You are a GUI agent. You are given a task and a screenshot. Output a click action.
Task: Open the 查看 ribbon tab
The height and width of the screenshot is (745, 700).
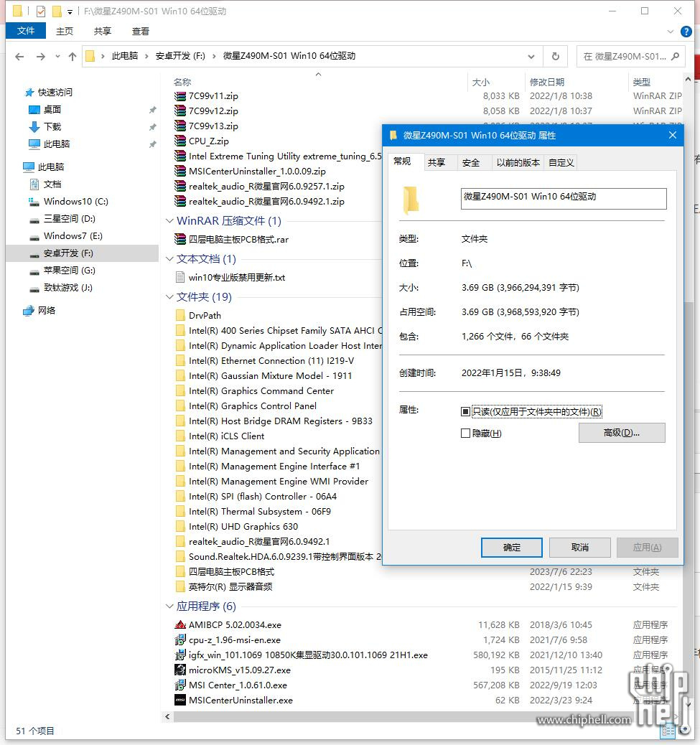(x=141, y=32)
